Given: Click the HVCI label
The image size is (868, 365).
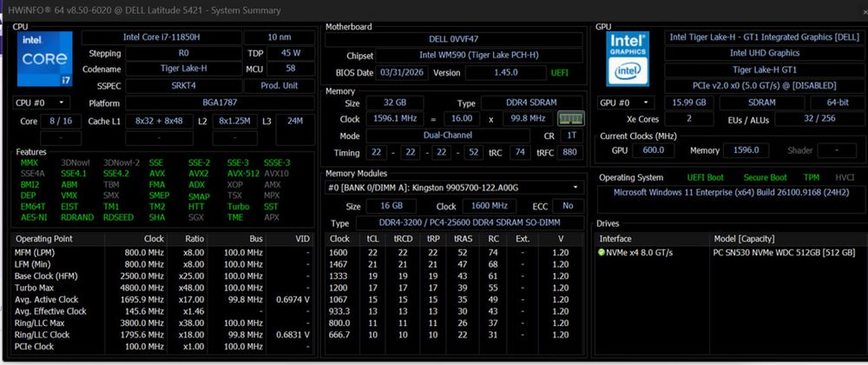Looking at the screenshot, I should point(845,178).
